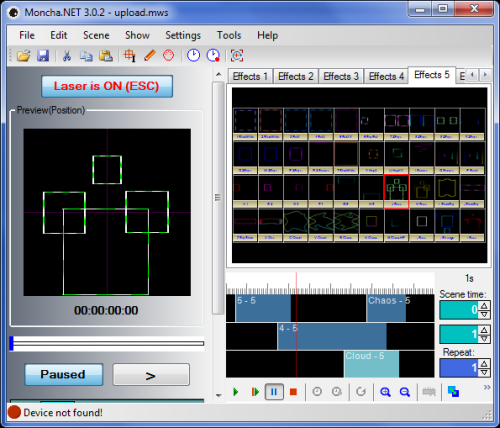Viewport: 500px width, 428px height.
Task: Open the Edit menu
Action: click(59, 35)
